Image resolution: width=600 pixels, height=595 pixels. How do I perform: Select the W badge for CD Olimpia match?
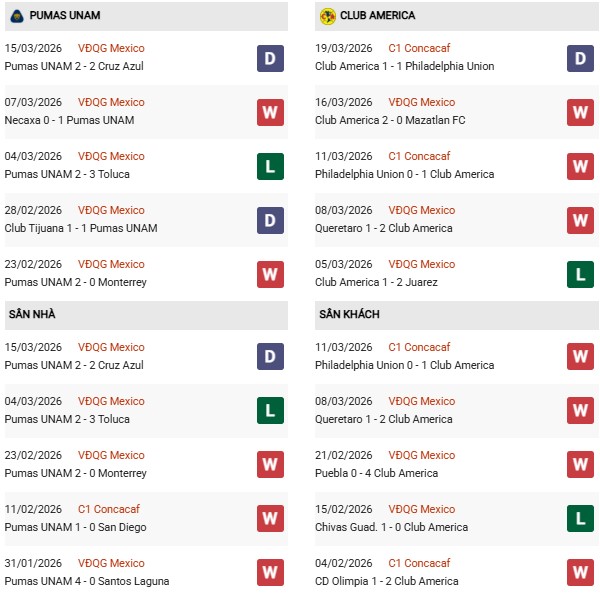[581, 573]
